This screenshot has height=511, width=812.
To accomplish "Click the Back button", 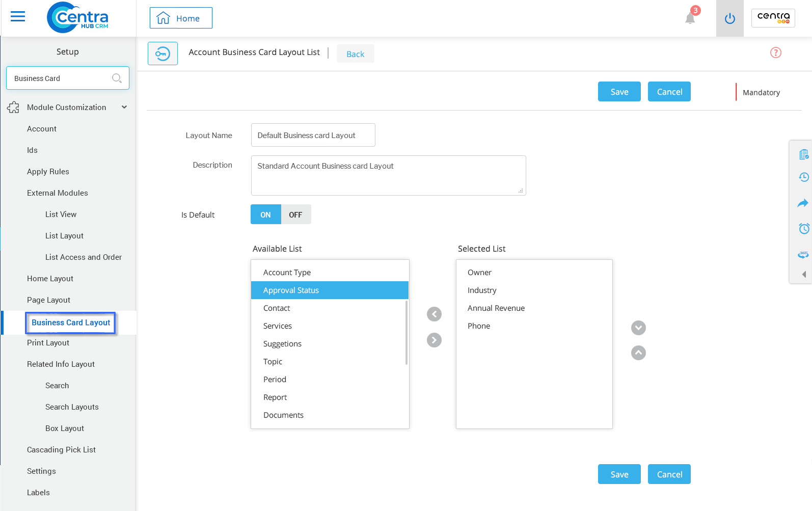I will pyautogui.click(x=355, y=54).
